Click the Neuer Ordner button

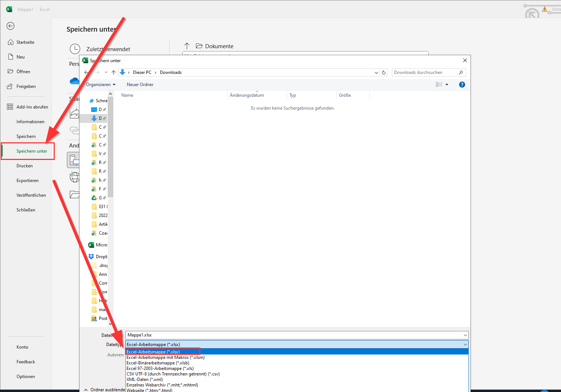click(140, 85)
